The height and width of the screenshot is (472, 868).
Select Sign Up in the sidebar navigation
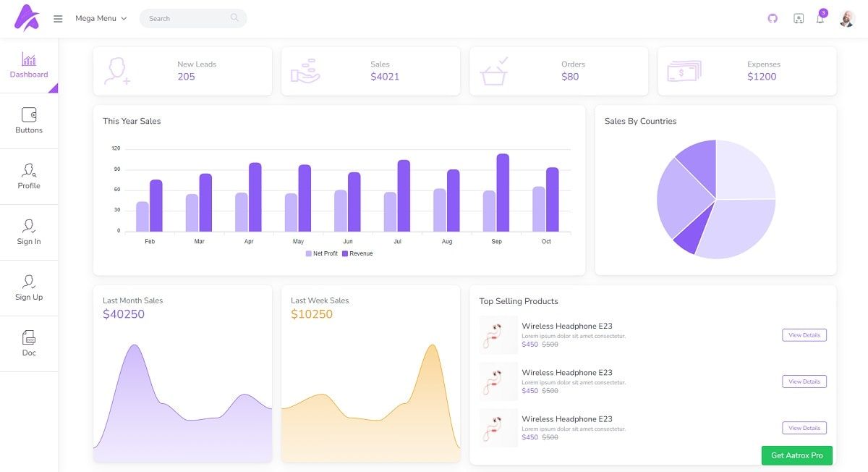28,287
